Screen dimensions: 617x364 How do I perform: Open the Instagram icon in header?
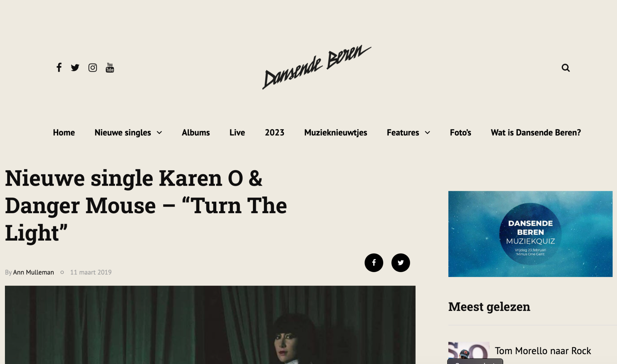[x=93, y=68]
